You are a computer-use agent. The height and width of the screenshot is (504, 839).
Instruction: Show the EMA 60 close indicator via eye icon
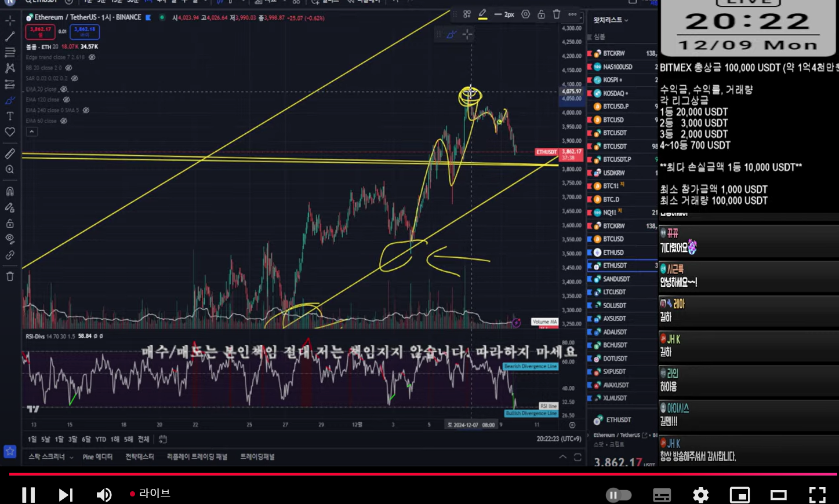(64, 121)
